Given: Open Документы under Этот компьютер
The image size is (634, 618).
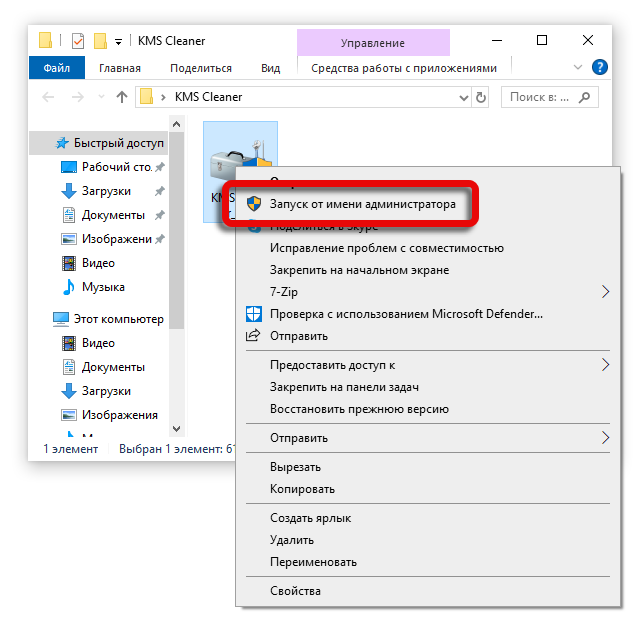Looking at the screenshot, I should [113, 367].
